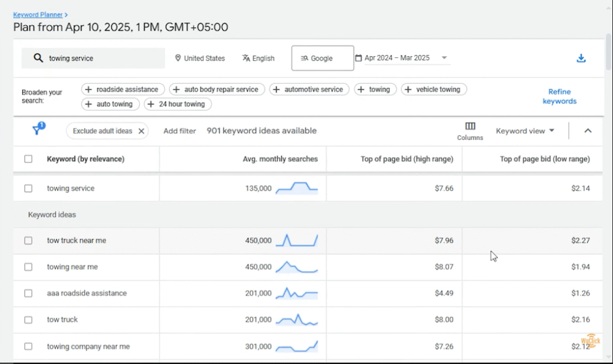Check the towing service keyword row

coord(28,189)
